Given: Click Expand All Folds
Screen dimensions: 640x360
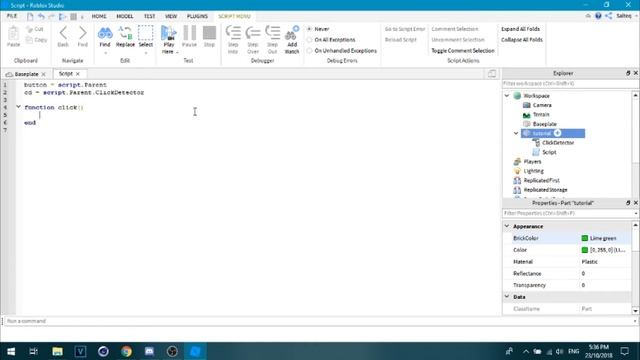Looking at the screenshot, I should tap(520, 29).
